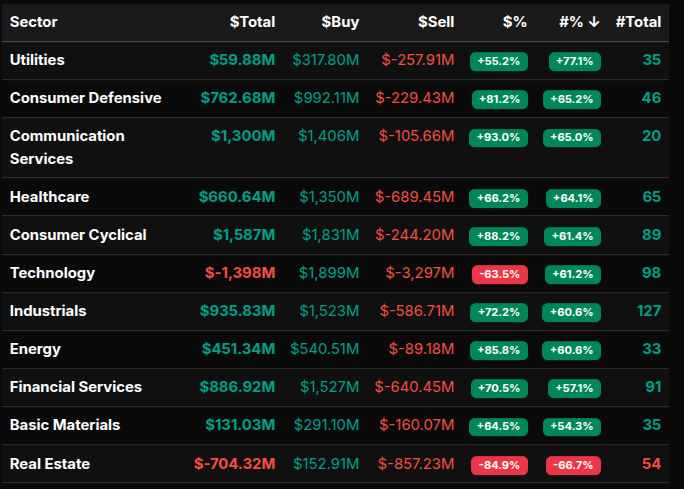Open the Utilities sector row
684x489 pixels.
[37, 60]
